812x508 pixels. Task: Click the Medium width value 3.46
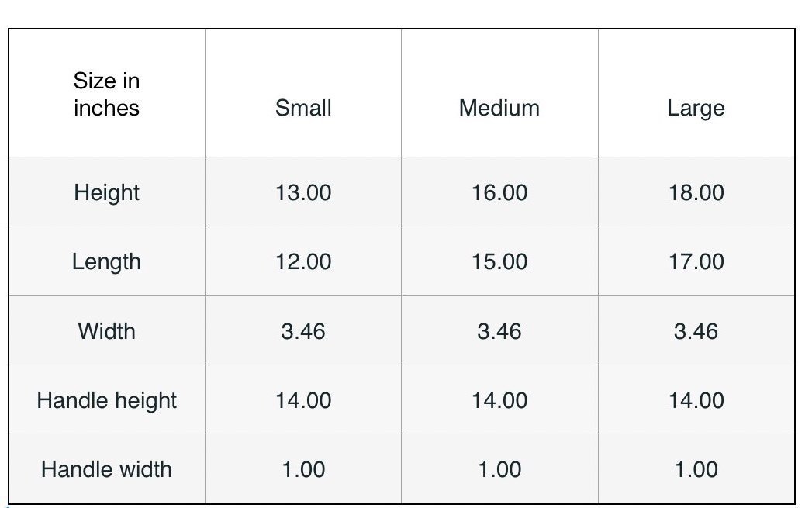coord(499,331)
